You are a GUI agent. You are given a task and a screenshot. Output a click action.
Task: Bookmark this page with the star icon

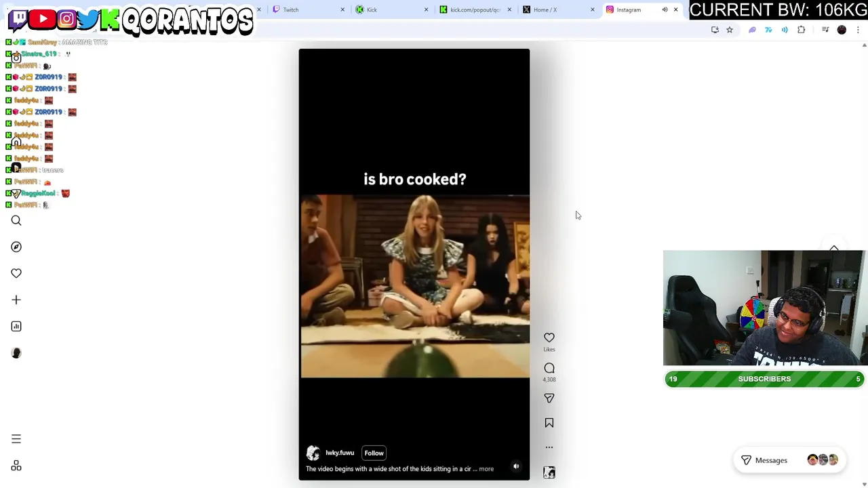click(730, 30)
